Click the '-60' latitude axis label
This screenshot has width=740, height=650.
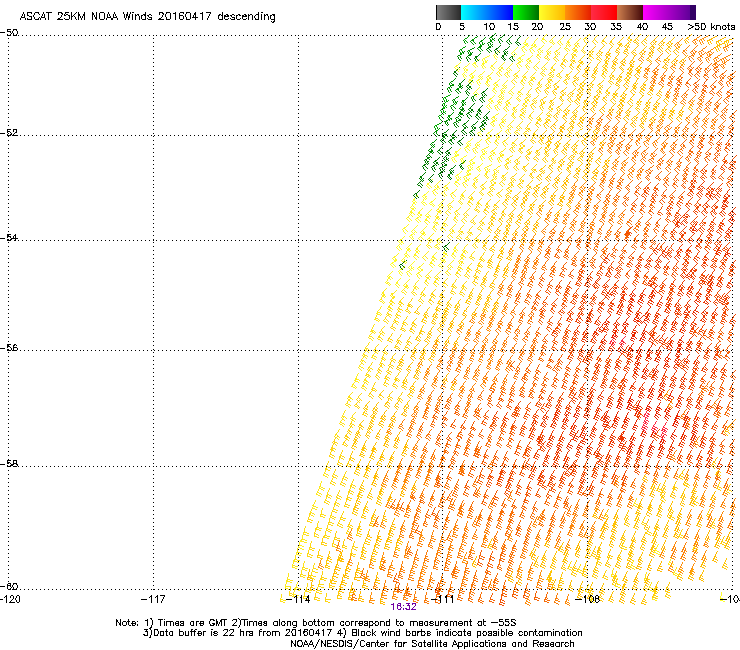coord(9,586)
